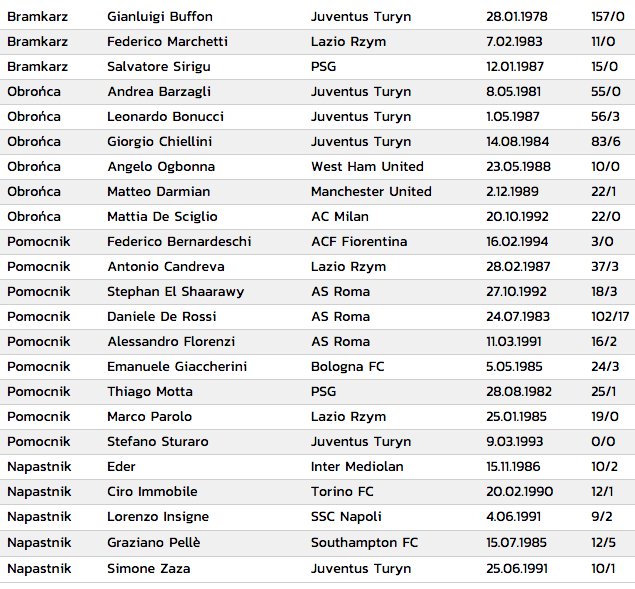Select Graziano Pellè's Southampton FC cell

coord(364,543)
